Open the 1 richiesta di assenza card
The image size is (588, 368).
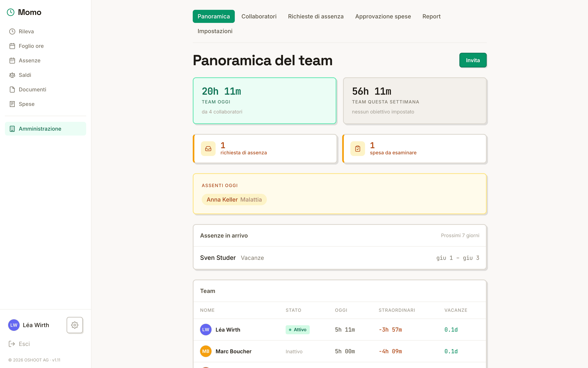coord(265,148)
